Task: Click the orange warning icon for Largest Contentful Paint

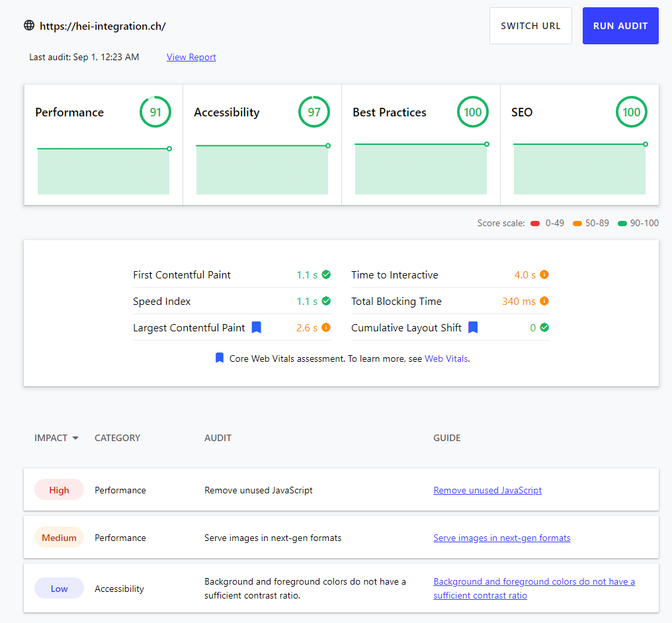Action: (326, 328)
